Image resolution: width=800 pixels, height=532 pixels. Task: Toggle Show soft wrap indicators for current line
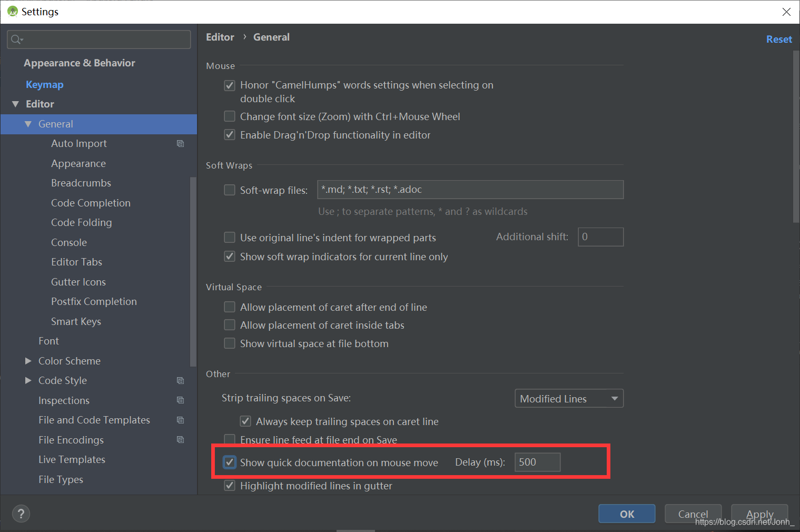point(230,257)
